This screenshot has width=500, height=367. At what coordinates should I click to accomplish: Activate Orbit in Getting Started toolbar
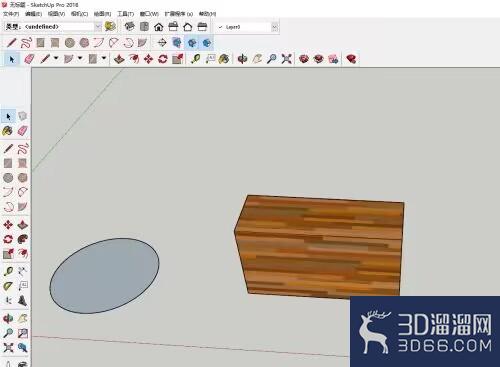242,59
